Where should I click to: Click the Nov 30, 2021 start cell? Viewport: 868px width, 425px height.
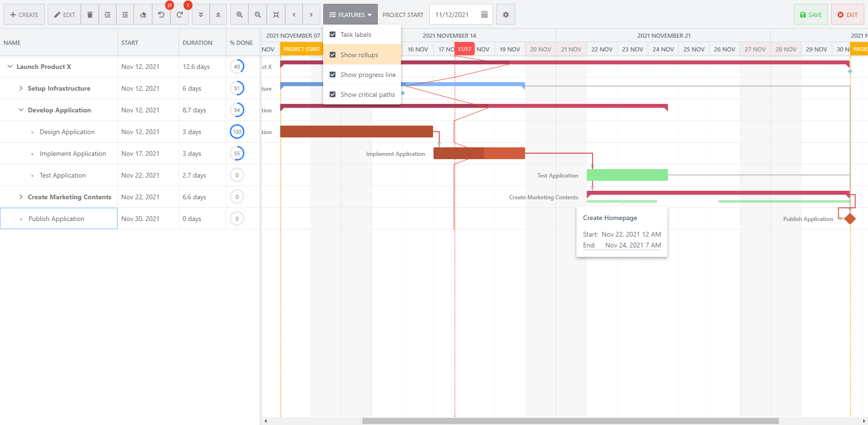[x=149, y=219]
